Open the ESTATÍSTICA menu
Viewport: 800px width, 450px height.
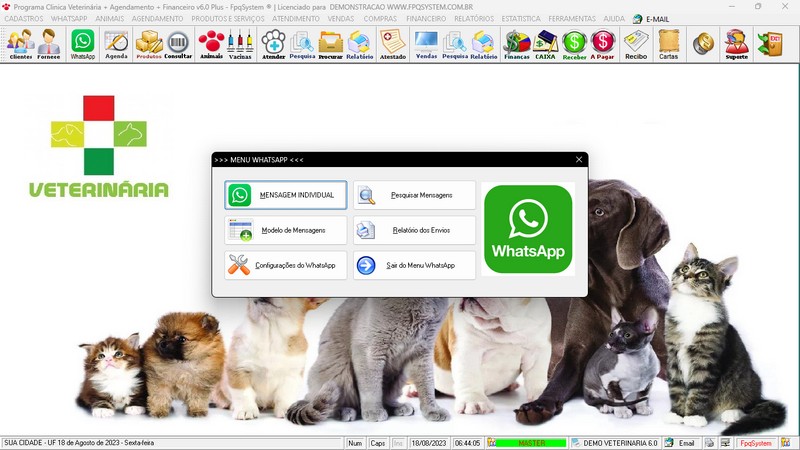coord(521,19)
